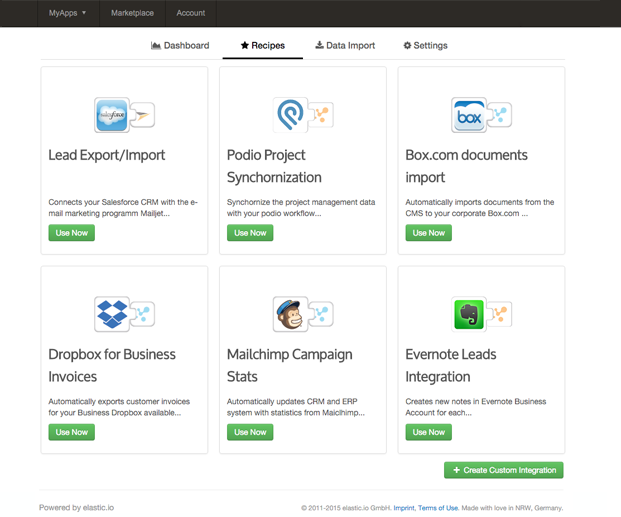The width and height of the screenshot is (621, 517).
Task: Click 'Automatically exports customer invoices' description
Action: pyautogui.click(x=119, y=407)
